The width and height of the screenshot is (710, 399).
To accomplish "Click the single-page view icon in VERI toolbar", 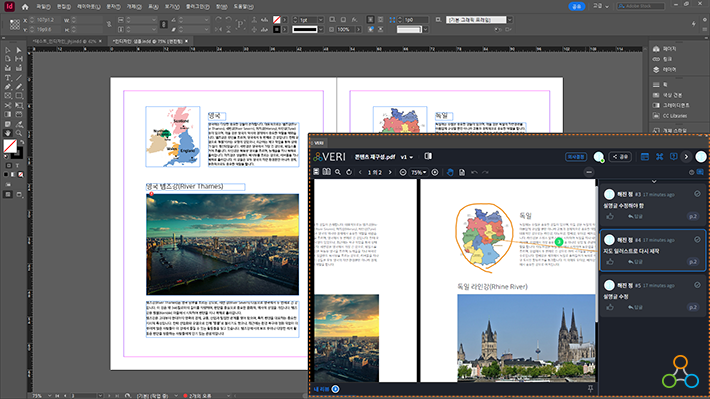I will (x=316, y=172).
